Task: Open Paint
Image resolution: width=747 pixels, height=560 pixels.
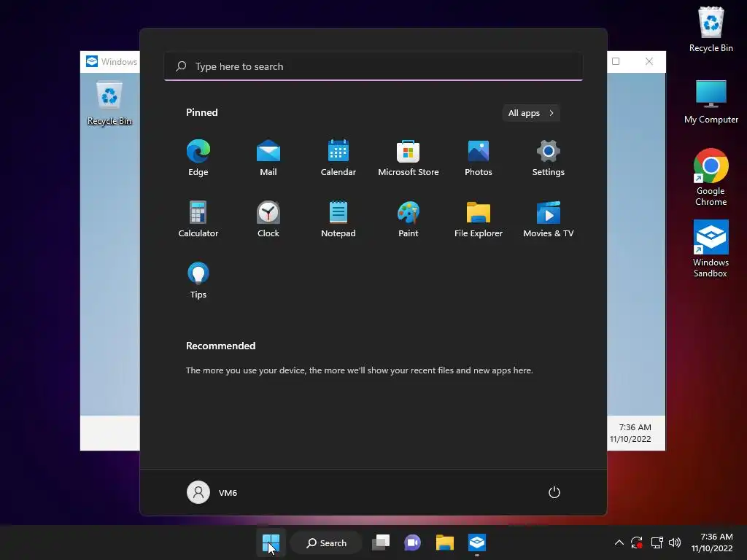Action: [409, 219]
